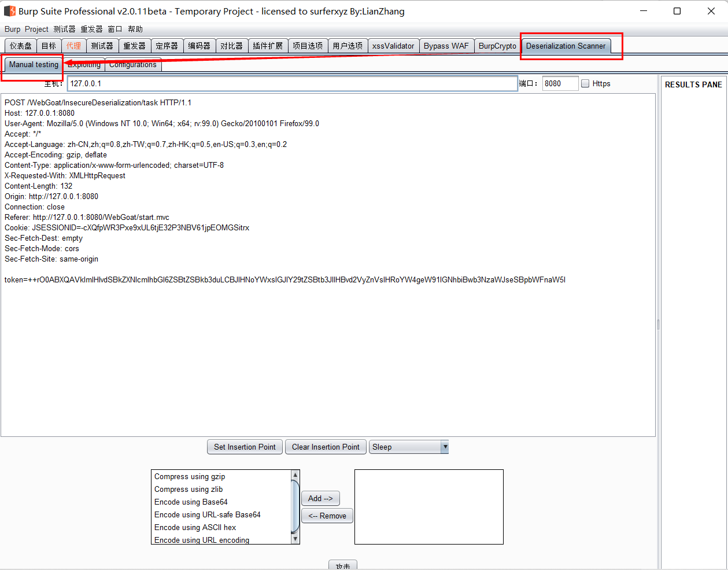Open the Sleep dropdown

[409, 447]
